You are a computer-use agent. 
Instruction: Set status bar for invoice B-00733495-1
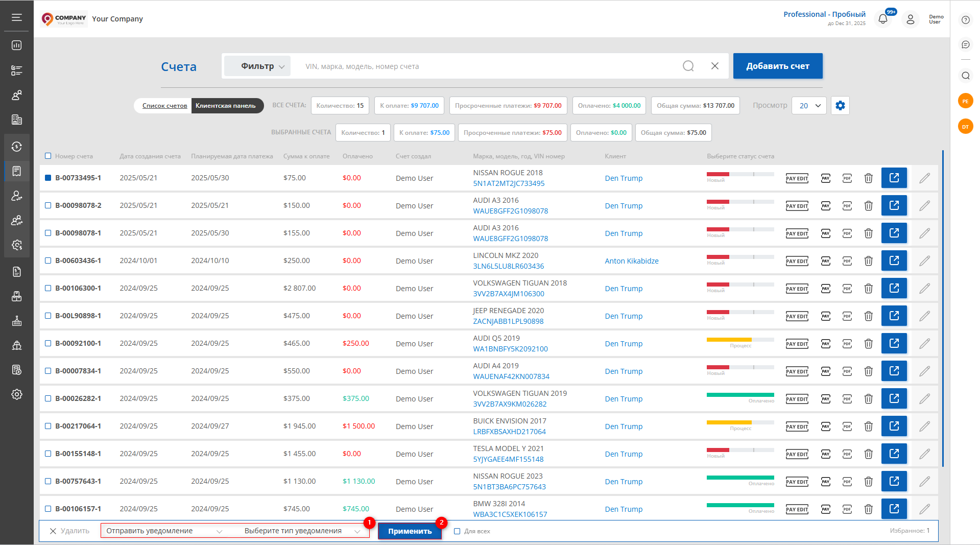tap(740, 174)
